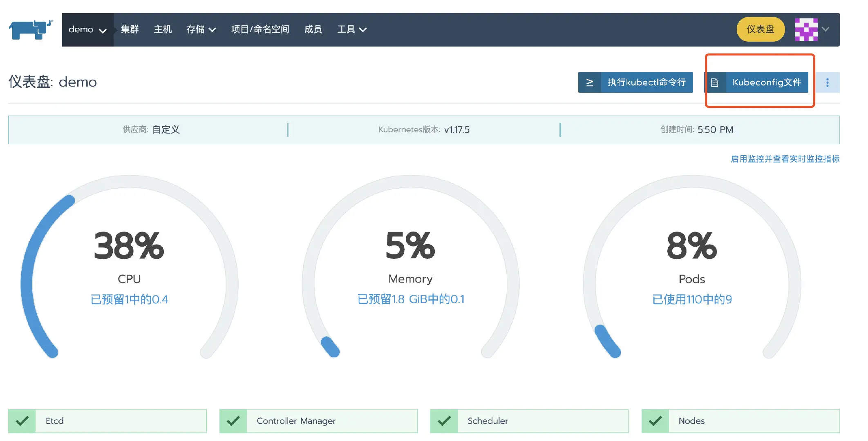Open the 工具 tools dropdown menu
Image resolution: width=868 pixels, height=441 pixels.
(351, 29)
